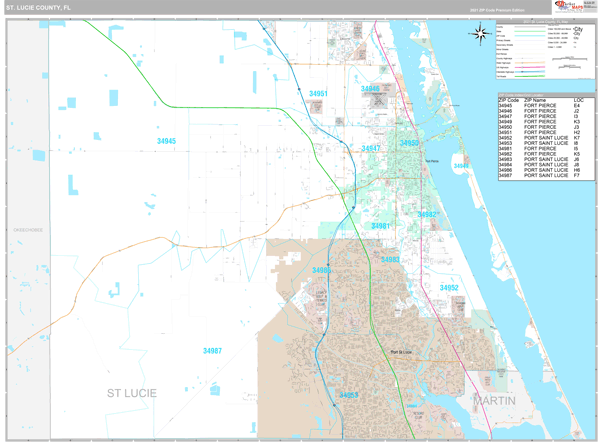Click the 34945 ZIP code map label

point(166,141)
